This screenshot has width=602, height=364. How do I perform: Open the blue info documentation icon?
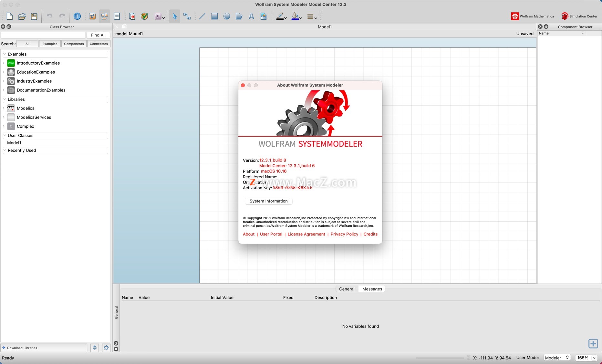[x=77, y=16]
